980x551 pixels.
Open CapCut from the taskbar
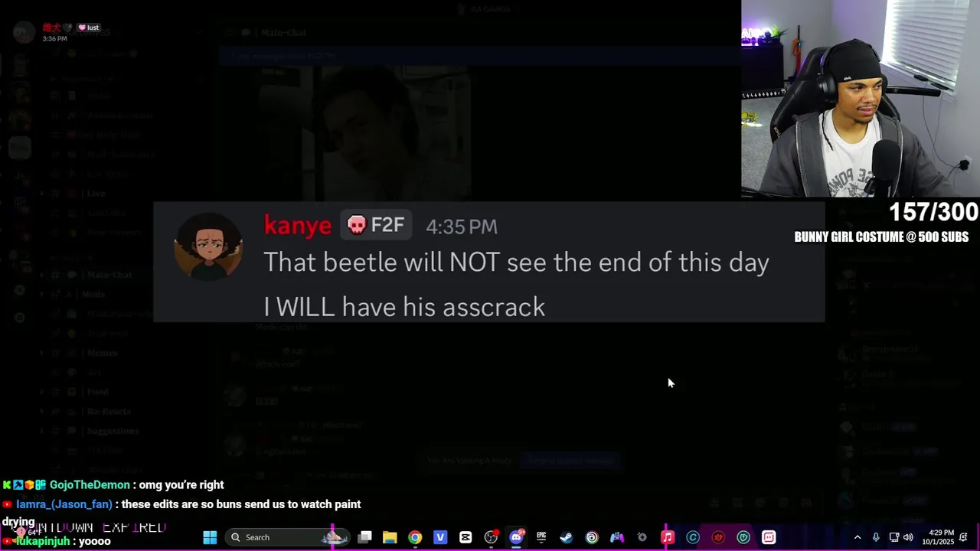click(465, 537)
